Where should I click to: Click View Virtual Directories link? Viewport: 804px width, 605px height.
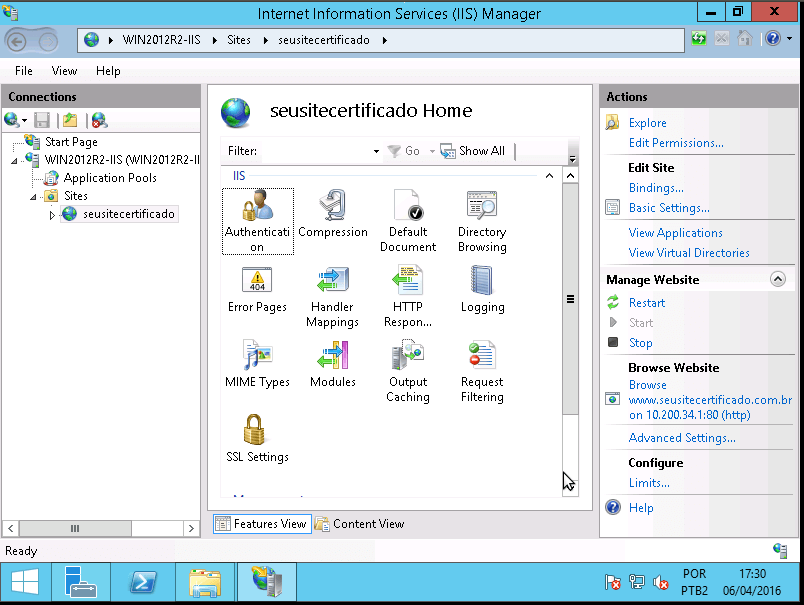[x=689, y=253]
